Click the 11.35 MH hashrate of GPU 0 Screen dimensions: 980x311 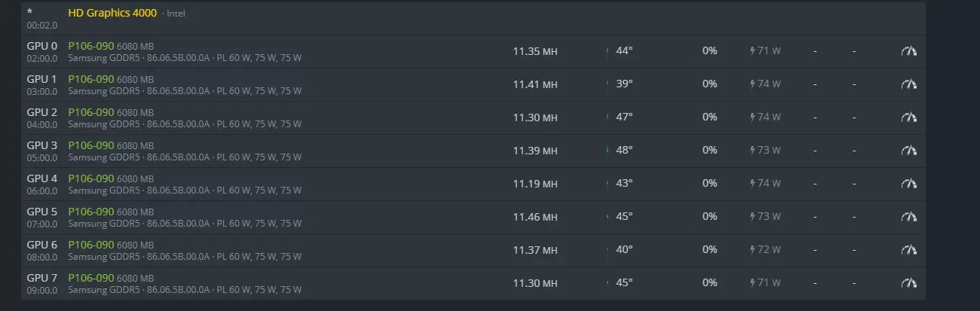[x=535, y=51]
